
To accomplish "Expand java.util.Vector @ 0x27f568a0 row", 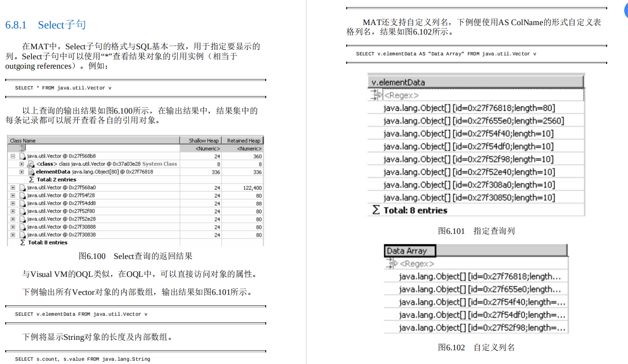I will coord(13,187).
